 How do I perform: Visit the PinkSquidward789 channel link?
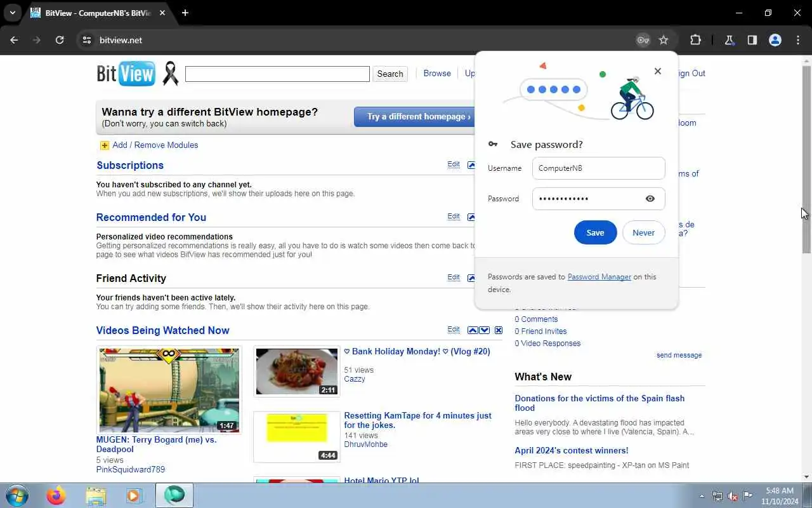[x=130, y=470]
